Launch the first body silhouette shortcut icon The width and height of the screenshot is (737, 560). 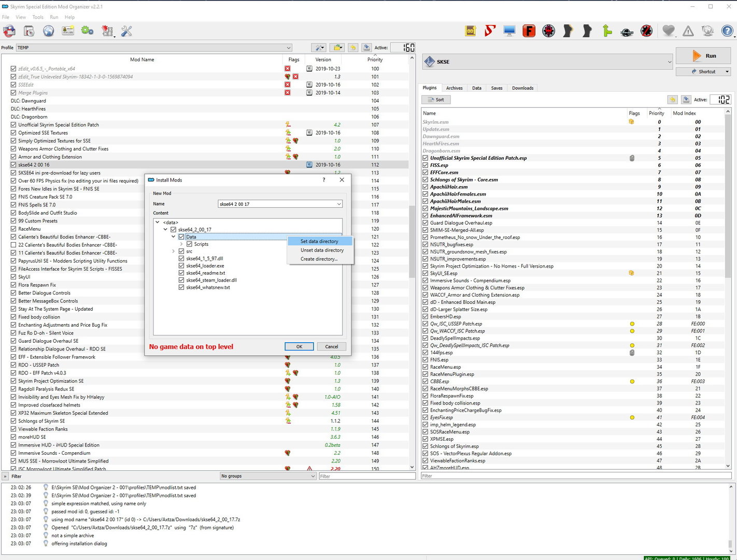(568, 31)
